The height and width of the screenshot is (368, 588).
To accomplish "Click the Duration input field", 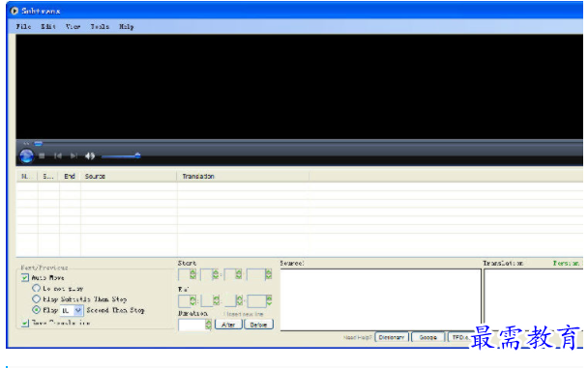I will [191, 325].
